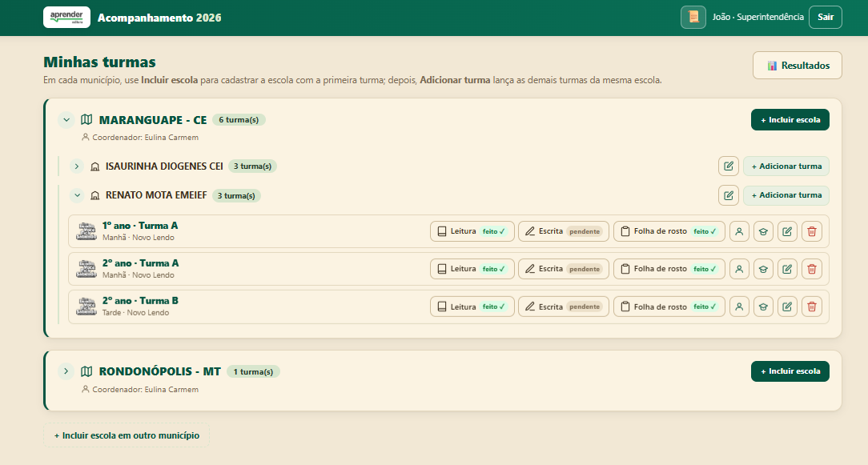Open students icon for 2º ano Turma A
Image resolution: width=868 pixels, height=465 pixels.
click(739, 269)
